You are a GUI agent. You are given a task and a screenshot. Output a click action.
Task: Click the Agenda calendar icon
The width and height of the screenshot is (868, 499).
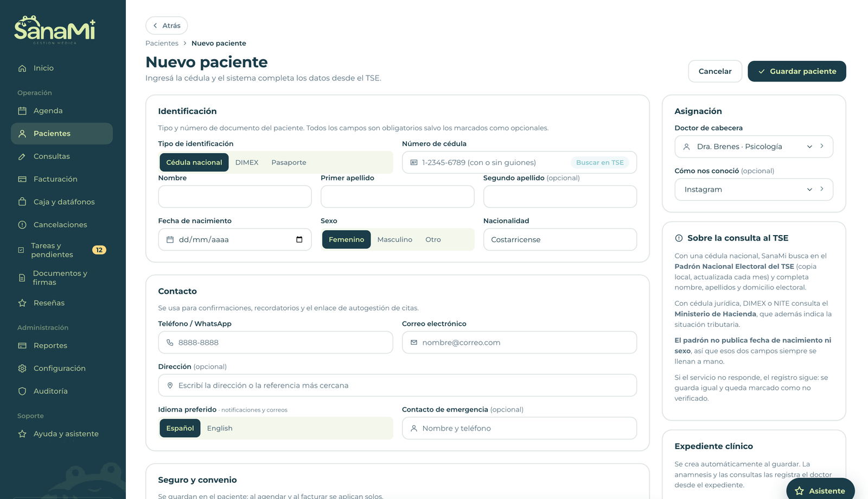[x=22, y=111]
